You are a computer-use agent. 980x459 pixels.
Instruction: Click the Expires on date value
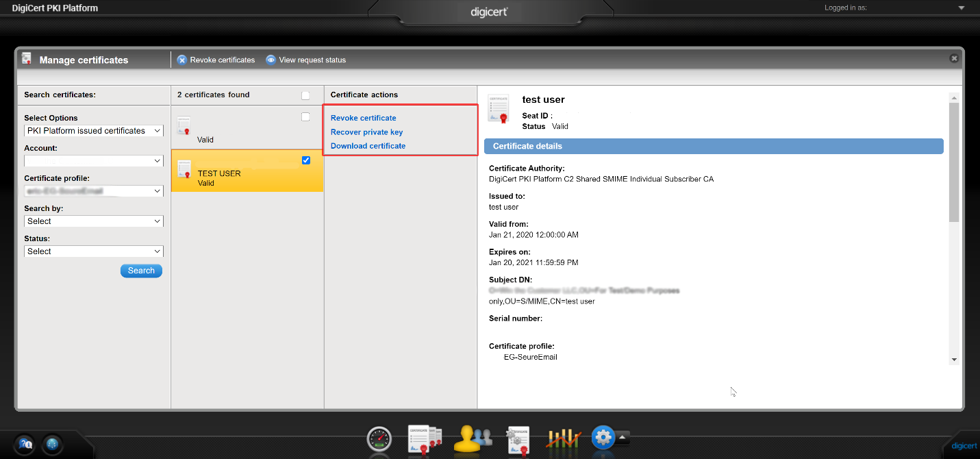coord(533,262)
